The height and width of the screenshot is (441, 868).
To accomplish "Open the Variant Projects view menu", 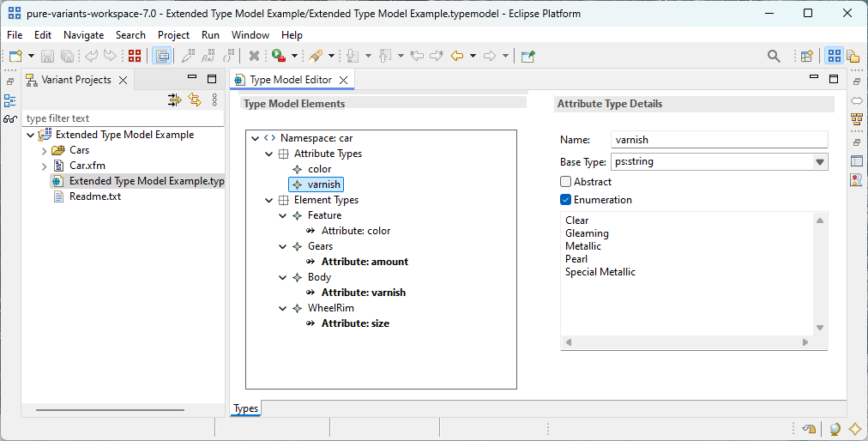I will 214,100.
